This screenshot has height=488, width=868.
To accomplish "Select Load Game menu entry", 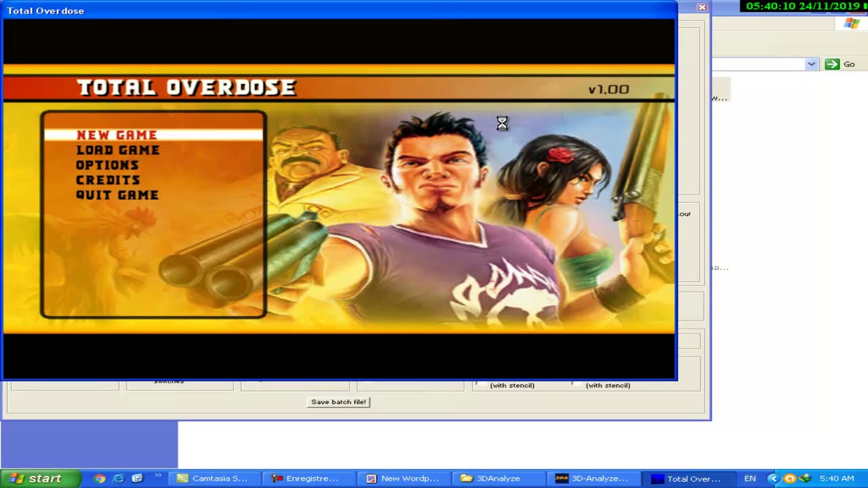I will coord(118,150).
